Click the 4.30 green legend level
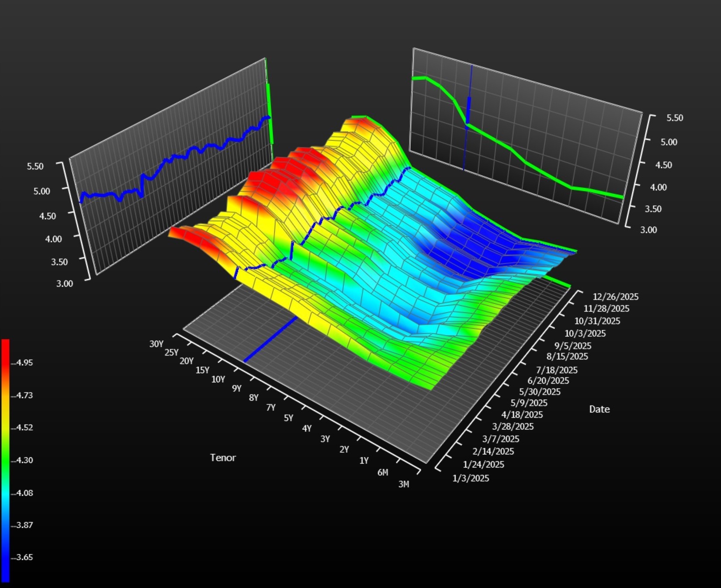 click(24, 460)
